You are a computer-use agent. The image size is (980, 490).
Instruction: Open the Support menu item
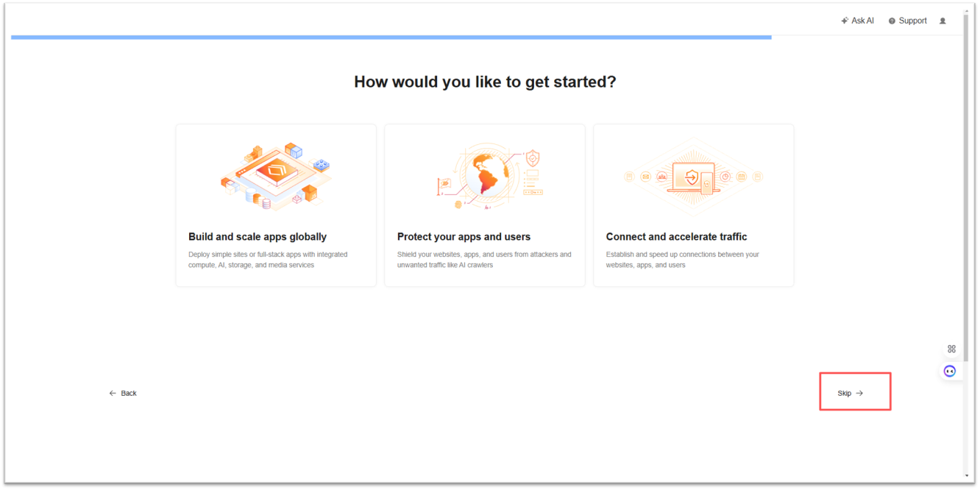point(912,21)
